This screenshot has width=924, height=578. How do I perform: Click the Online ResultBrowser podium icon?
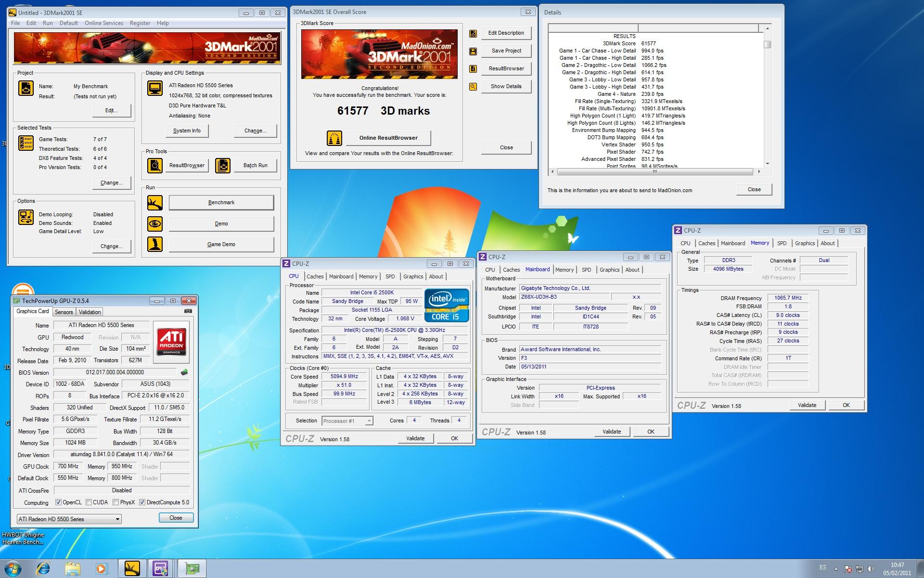point(334,138)
